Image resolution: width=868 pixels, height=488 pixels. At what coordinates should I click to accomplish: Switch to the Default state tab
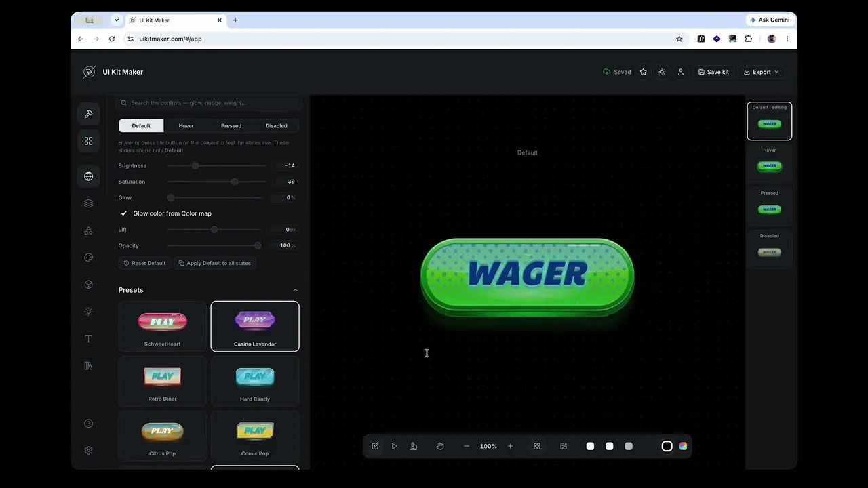(x=141, y=125)
